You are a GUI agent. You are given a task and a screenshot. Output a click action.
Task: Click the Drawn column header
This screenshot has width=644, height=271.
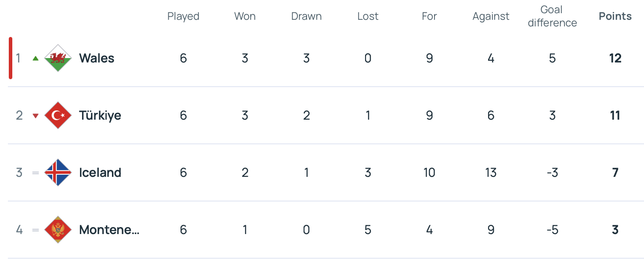tap(306, 16)
